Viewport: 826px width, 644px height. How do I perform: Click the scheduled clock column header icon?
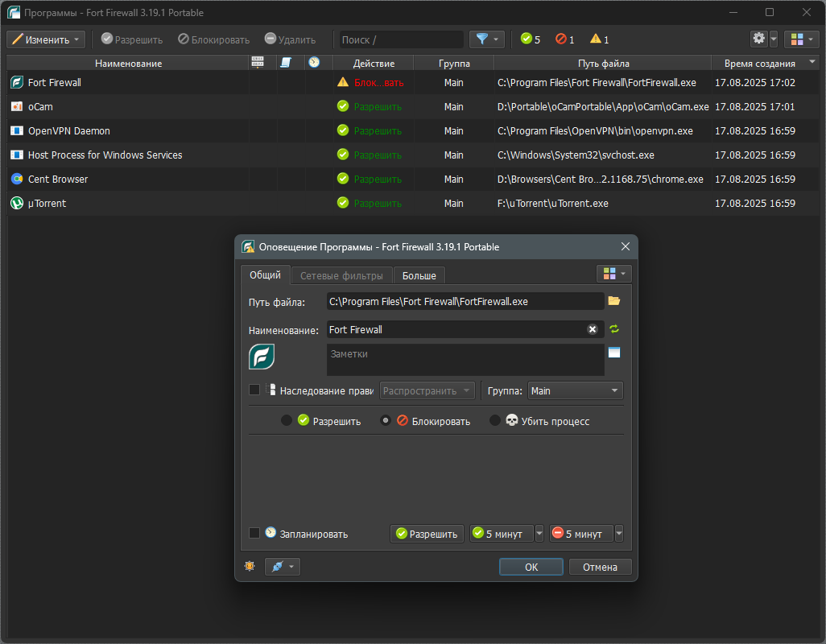[x=314, y=63]
